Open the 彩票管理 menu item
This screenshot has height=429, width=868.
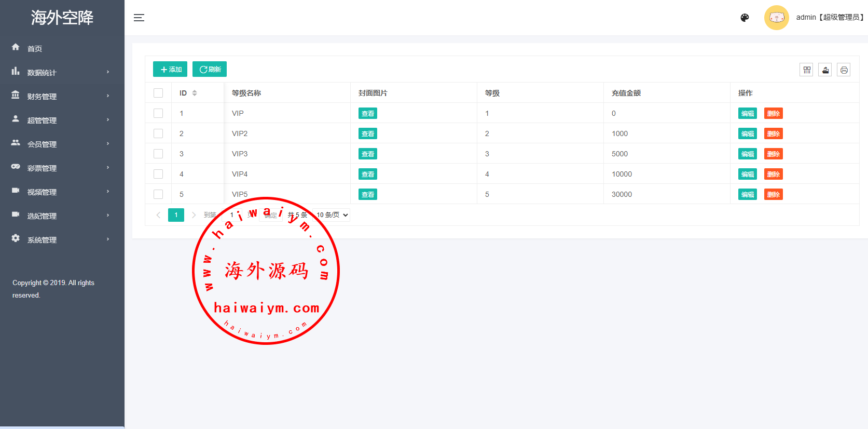click(62, 168)
